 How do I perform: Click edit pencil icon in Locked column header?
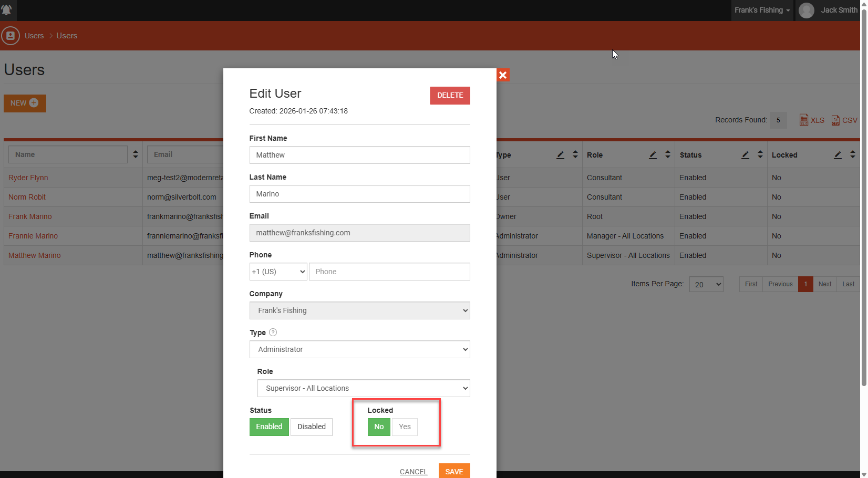[838, 155]
